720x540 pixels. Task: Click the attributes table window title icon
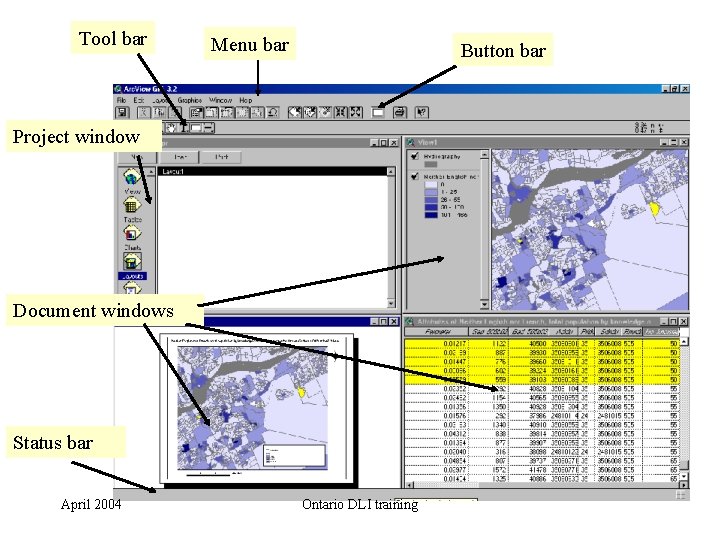pyautogui.click(x=410, y=321)
